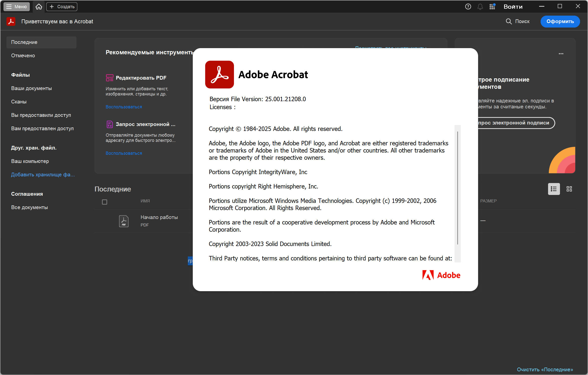Viewport: 588px width, 375px height.
Task: Switch to grid thumbnail view icon
Action: click(x=569, y=189)
